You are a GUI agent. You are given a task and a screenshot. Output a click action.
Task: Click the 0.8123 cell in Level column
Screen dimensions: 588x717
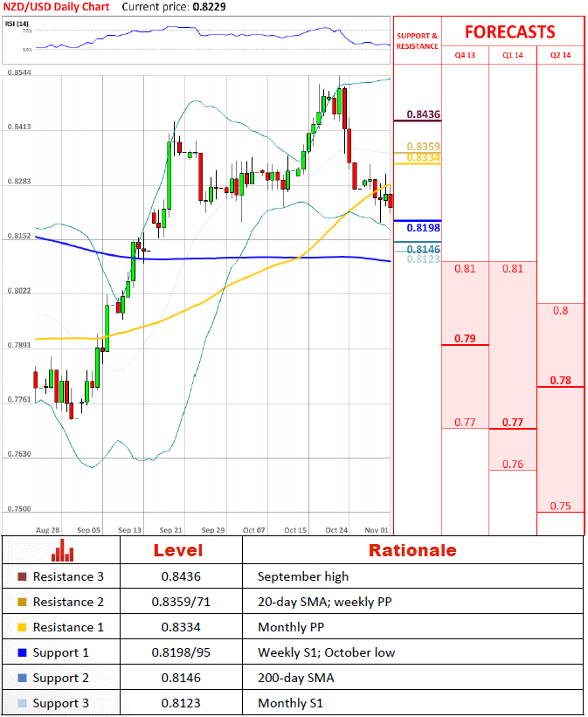(x=181, y=703)
